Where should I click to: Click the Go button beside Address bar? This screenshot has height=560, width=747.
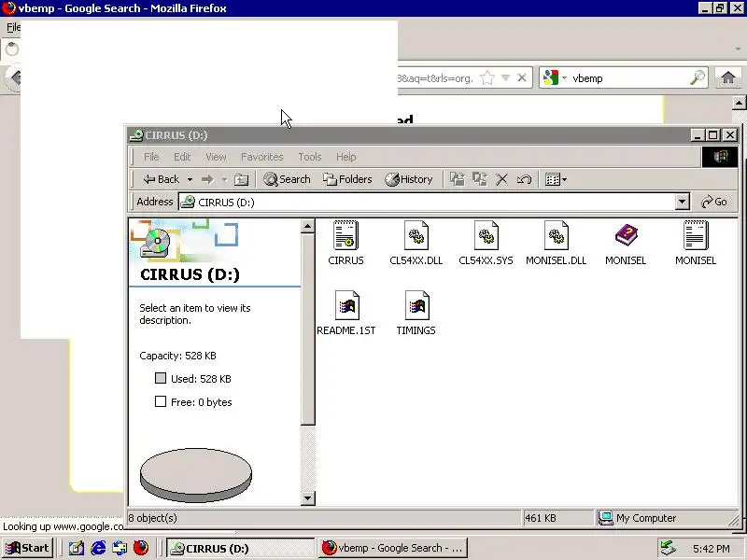pos(714,202)
